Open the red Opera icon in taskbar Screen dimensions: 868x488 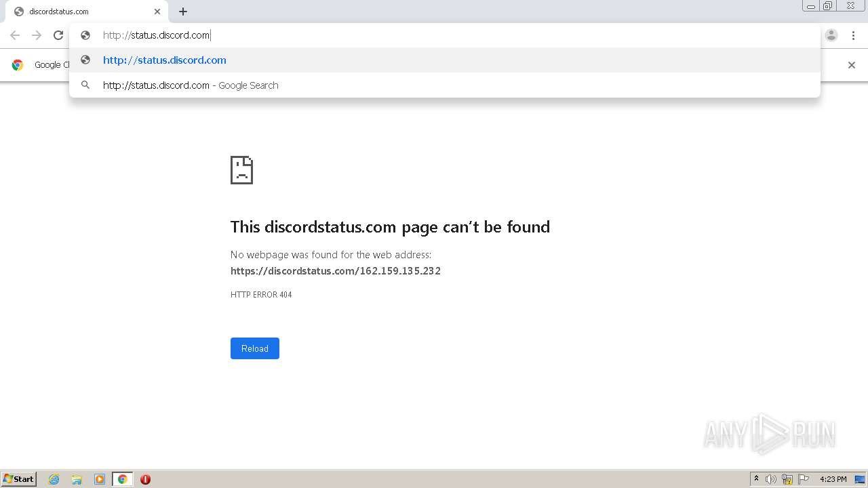[145, 479]
